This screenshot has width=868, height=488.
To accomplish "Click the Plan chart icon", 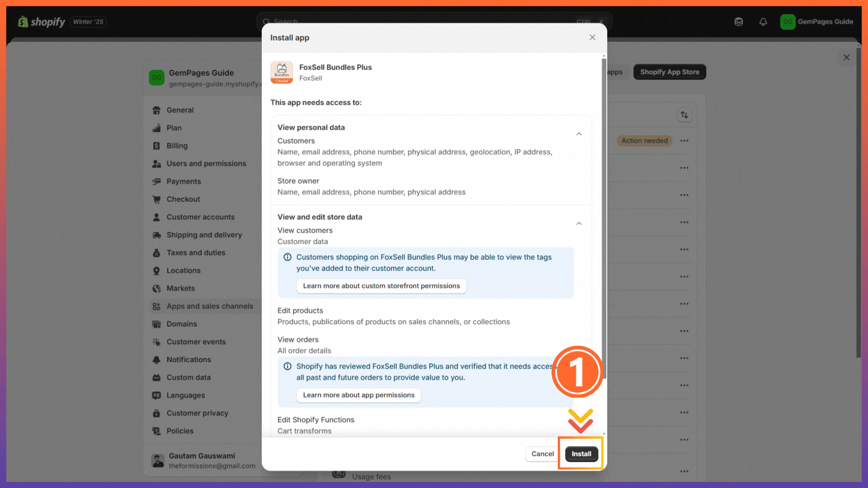I will (x=156, y=128).
